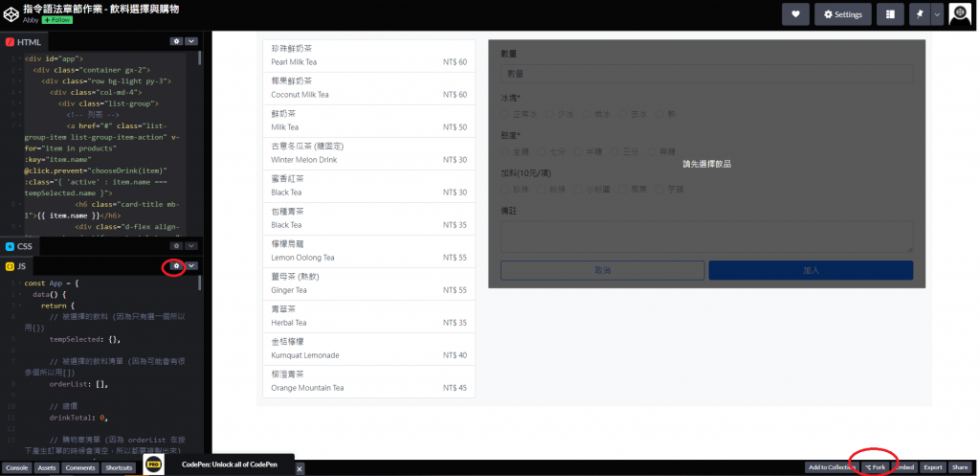Choose Ginger Tea item
Screen dimensions: 980x476
[368, 283]
